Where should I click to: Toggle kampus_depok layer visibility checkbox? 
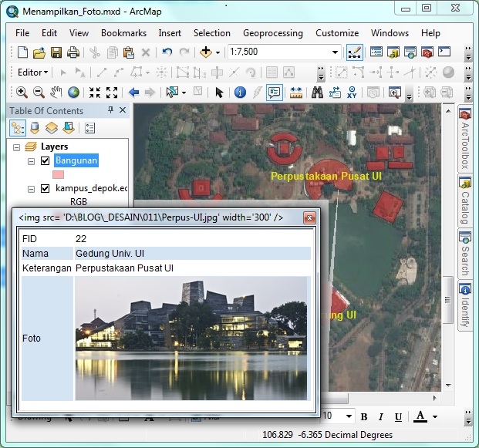(x=46, y=189)
